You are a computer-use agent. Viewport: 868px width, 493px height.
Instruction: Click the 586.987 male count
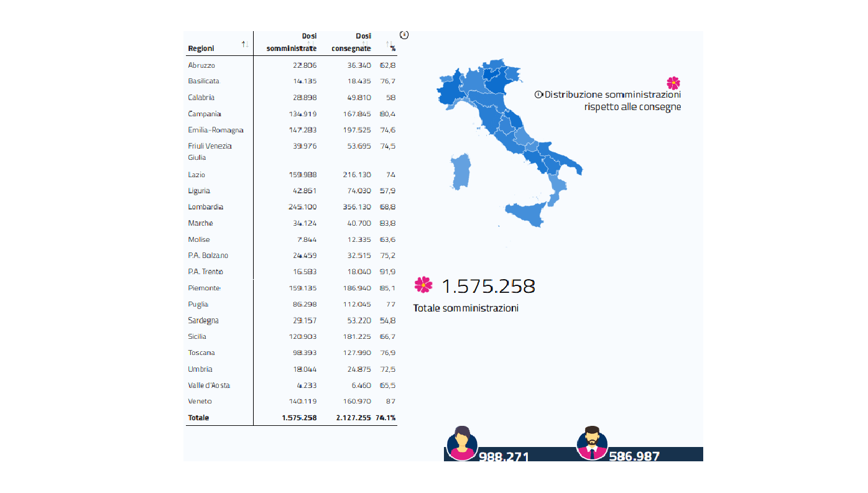(634, 456)
